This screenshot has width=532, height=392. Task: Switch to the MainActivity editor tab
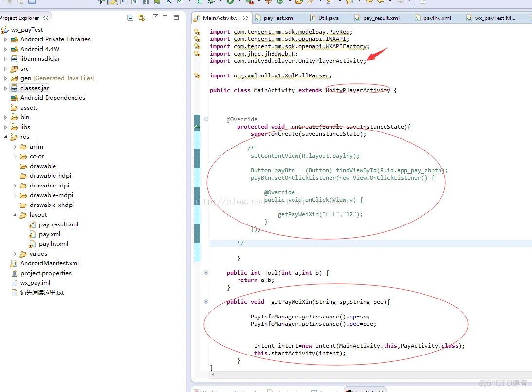point(221,18)
